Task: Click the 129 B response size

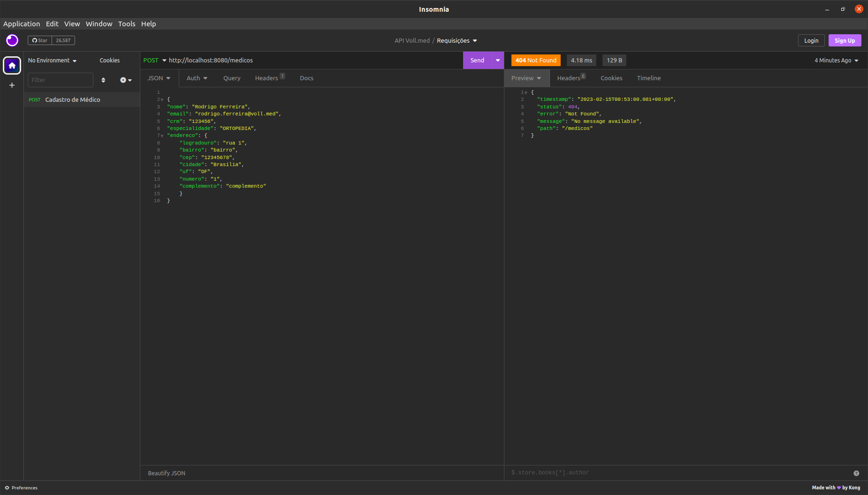Action: (614, 61)
